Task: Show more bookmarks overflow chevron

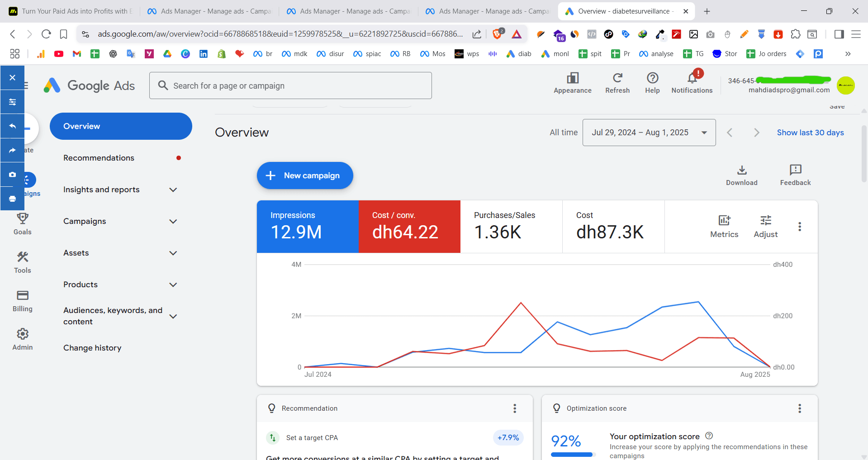Action: tap(848, 54)
